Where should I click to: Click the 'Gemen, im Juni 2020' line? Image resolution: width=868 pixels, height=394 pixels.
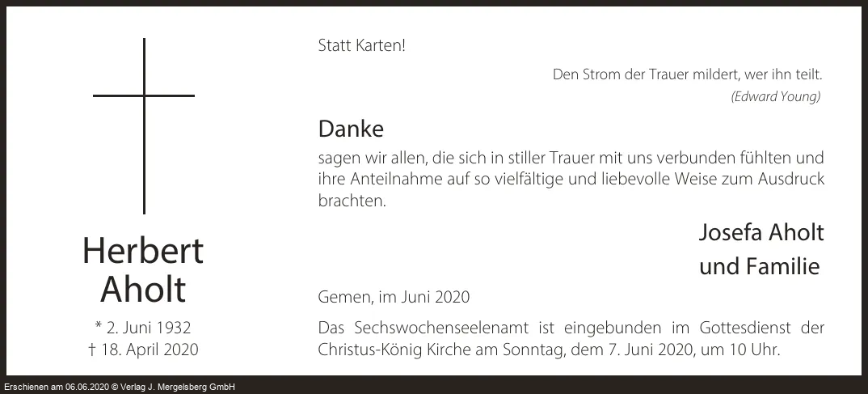pyautogui.click(x=394, y=298)
